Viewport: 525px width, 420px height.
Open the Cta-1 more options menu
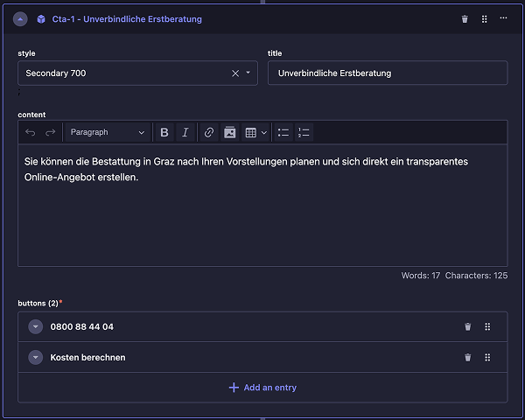tap(503, 18)
